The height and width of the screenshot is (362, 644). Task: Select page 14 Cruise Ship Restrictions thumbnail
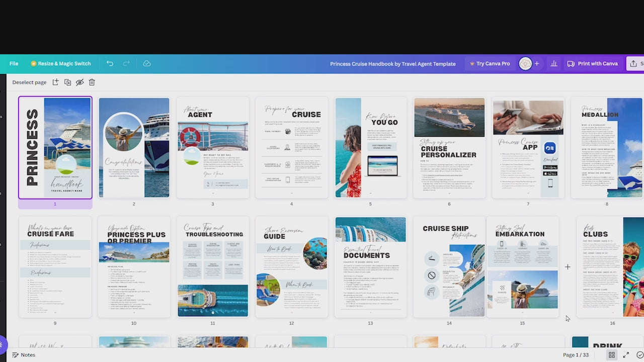(x=449, y=267)
